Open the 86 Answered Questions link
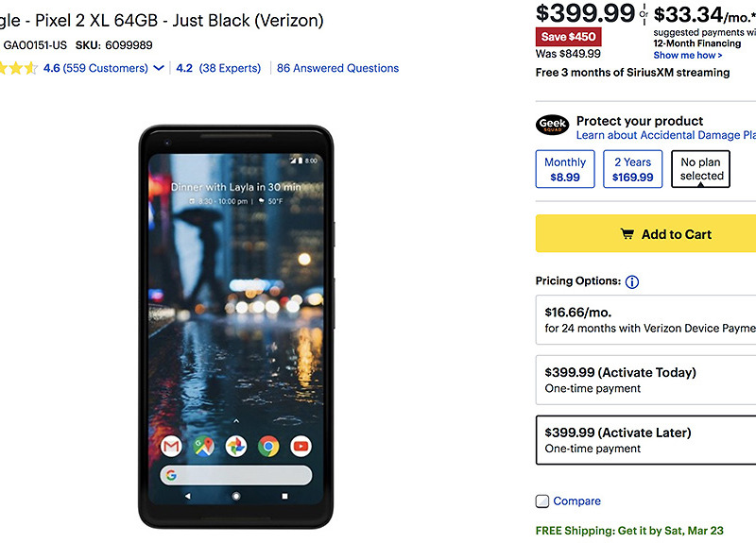 point(337,68)
